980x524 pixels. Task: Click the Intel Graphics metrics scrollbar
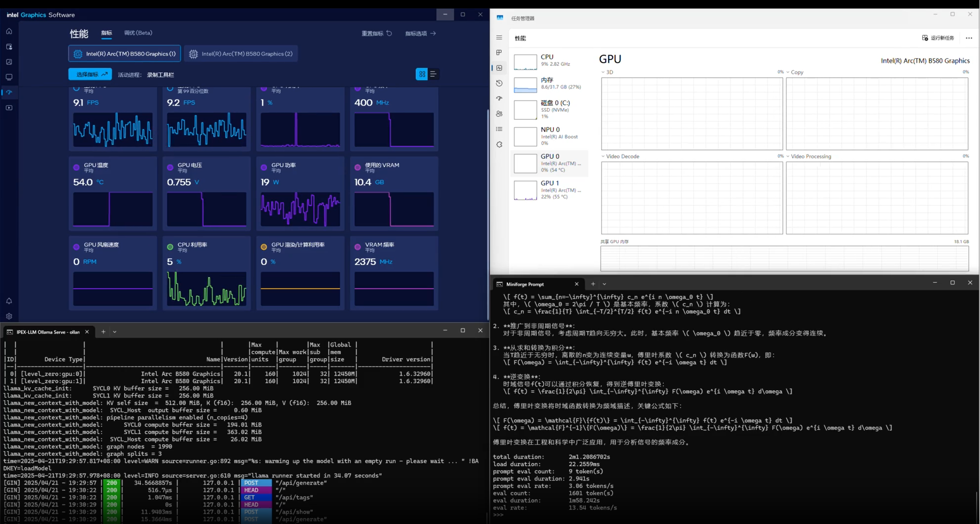[x=488, y=215]
